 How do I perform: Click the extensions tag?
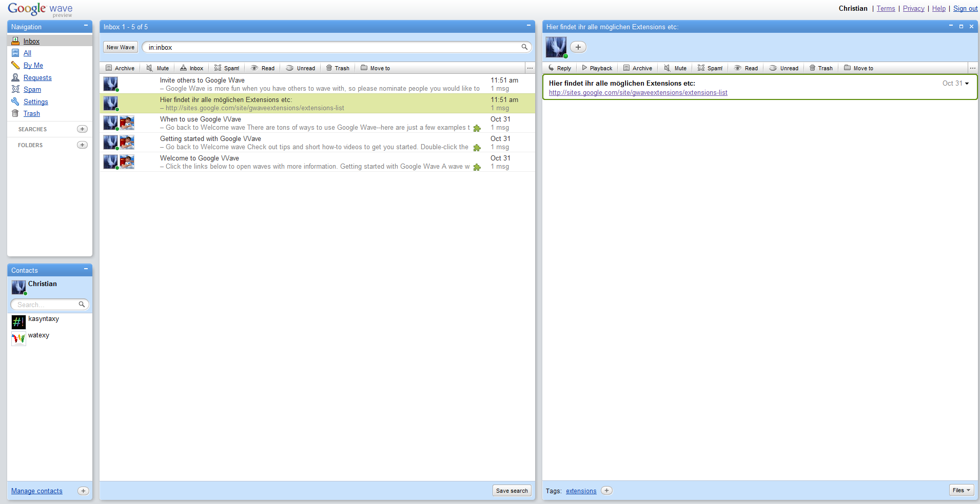point(581,491)
